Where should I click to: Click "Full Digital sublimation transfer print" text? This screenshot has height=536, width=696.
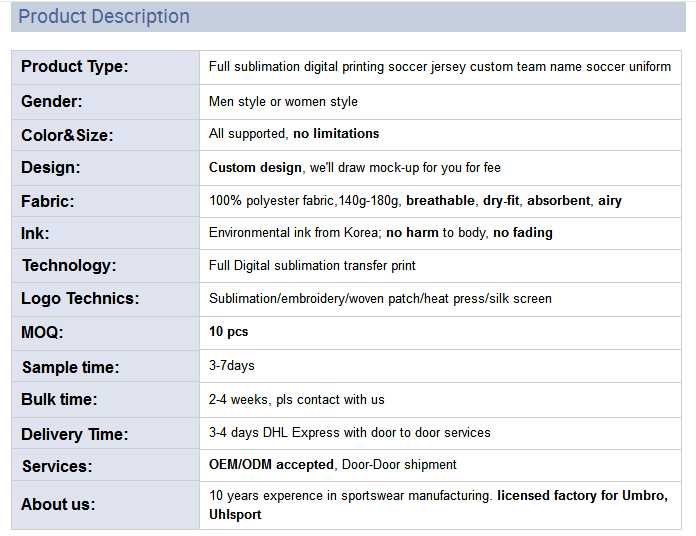pos(312,265)
